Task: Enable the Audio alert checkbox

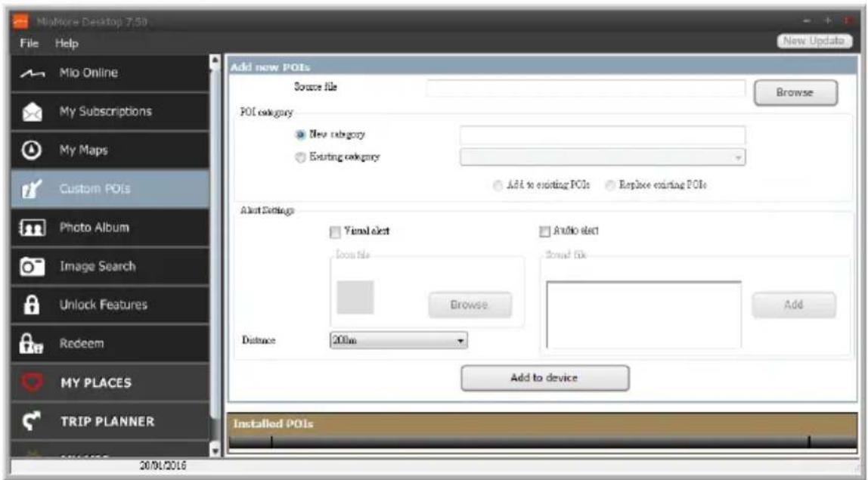Action: (x=544, y=231)
